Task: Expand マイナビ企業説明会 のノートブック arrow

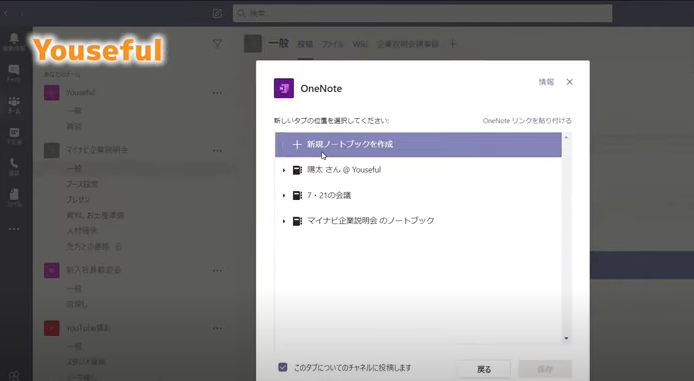Action: [284, 221]
